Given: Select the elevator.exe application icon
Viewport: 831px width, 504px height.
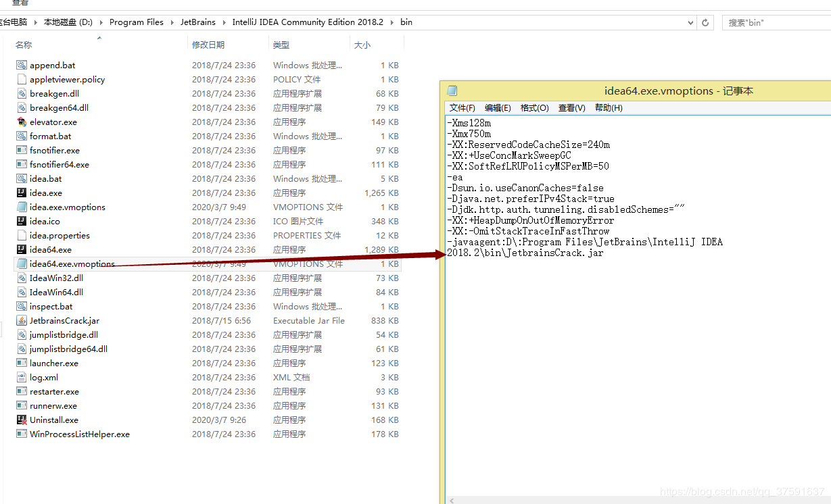Looking at the screenshot, I should 22,122.
